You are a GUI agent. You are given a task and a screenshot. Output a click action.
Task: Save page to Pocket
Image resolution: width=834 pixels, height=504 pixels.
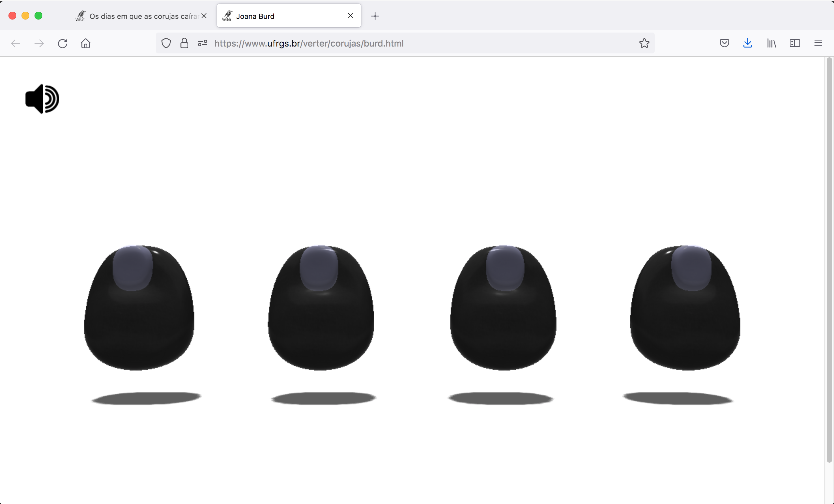click(724, 43)
